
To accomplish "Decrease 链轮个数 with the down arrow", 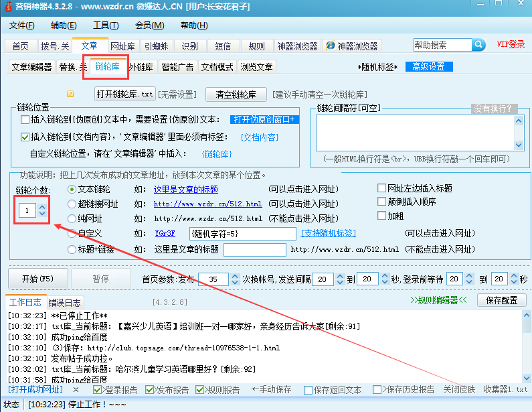I will coord(42,214).
